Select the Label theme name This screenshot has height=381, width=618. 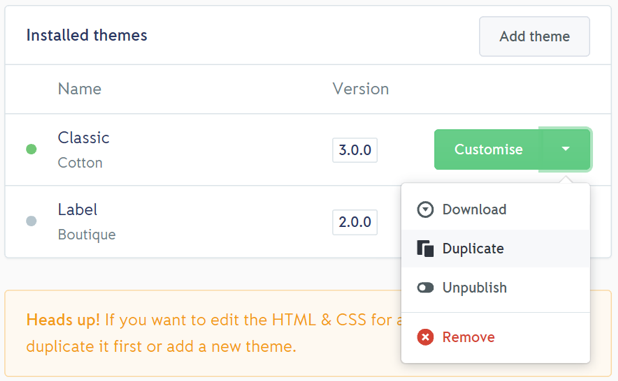[x=77, y=210]
